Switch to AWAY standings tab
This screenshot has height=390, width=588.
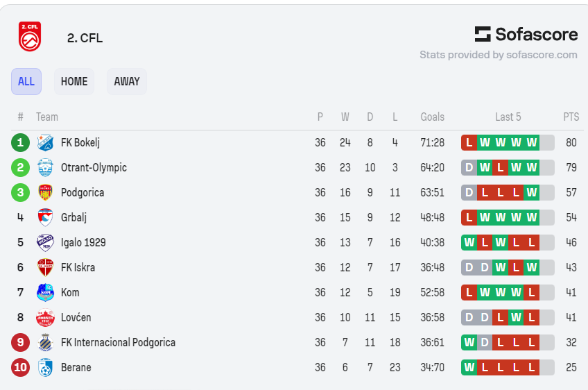(x=127, y=81)
